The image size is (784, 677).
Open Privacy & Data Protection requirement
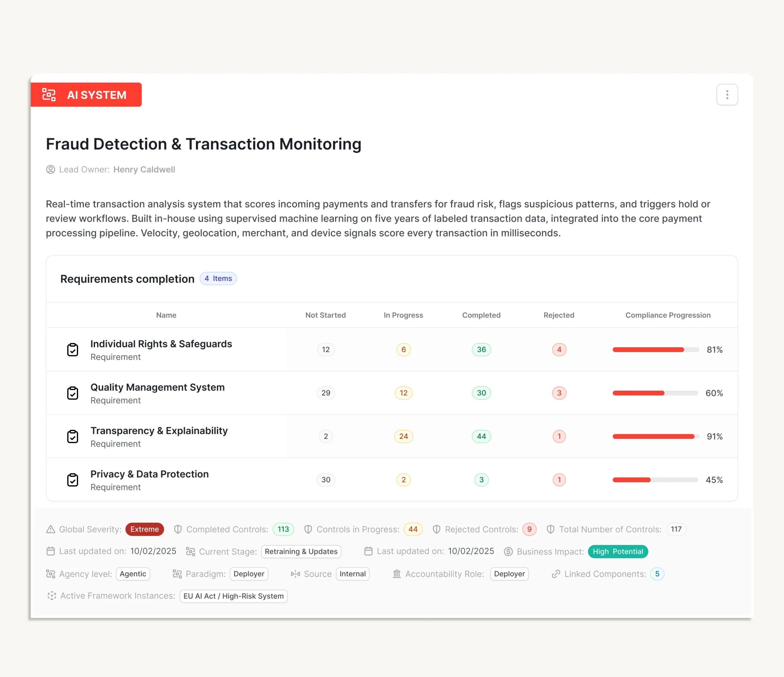pyautogui.click(x=149, y=474)
